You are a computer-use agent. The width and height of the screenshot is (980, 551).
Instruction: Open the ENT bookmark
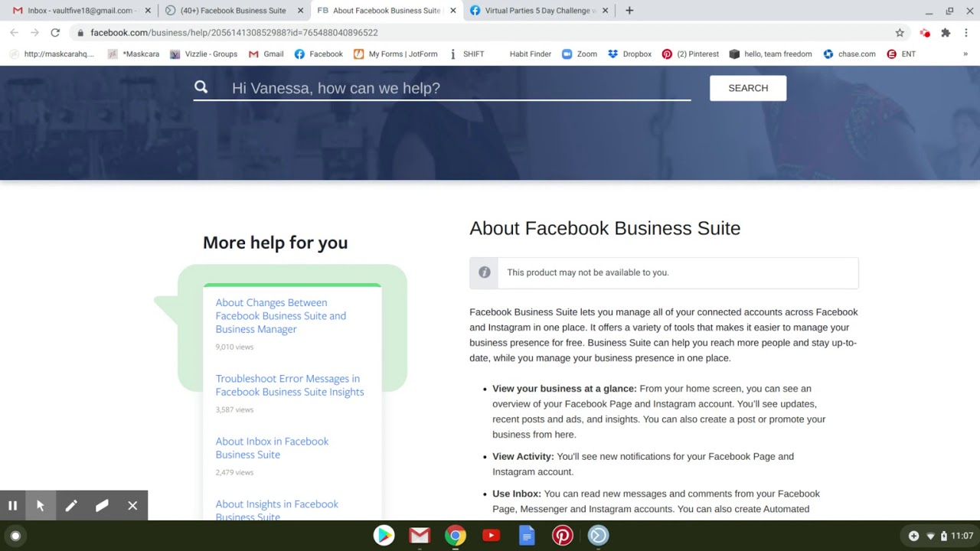point(901,54)
